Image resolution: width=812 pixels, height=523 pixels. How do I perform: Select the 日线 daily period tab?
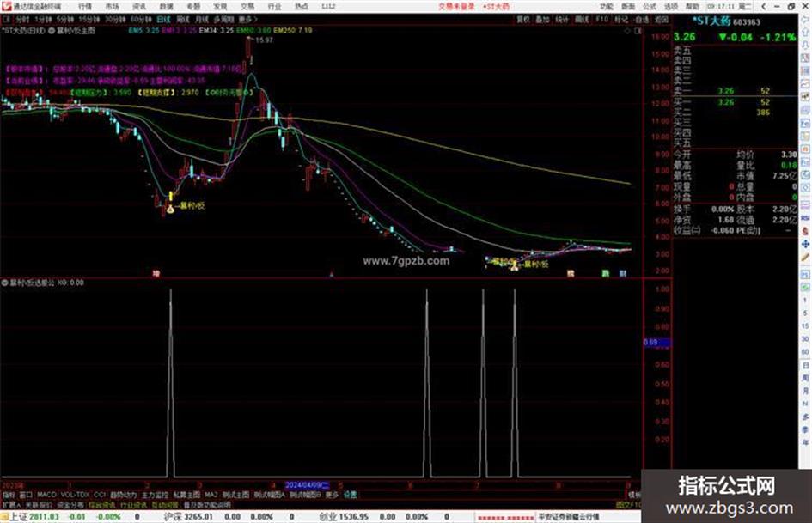[163, 19]
